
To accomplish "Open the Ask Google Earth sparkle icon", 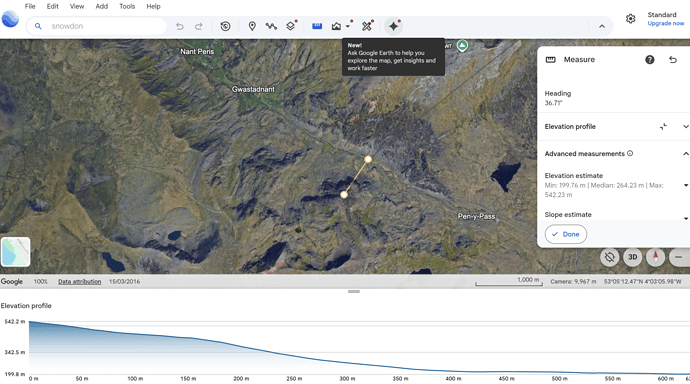I will point(393,26).
